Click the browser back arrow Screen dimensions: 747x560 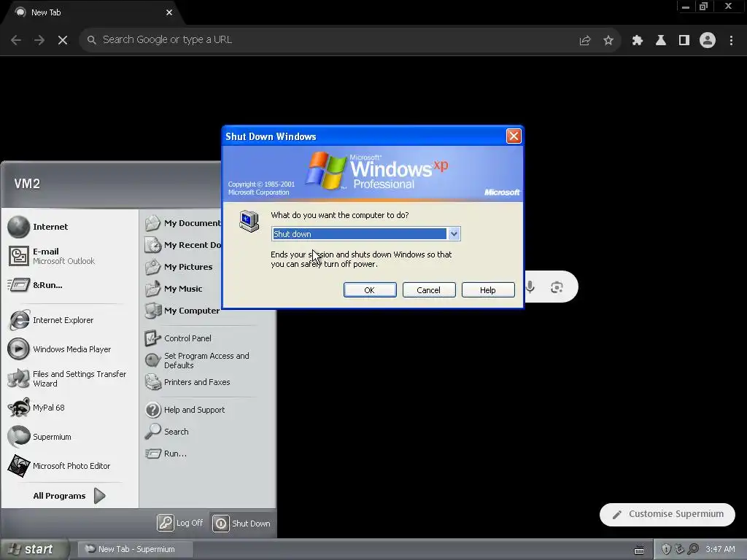coord(16,40)
